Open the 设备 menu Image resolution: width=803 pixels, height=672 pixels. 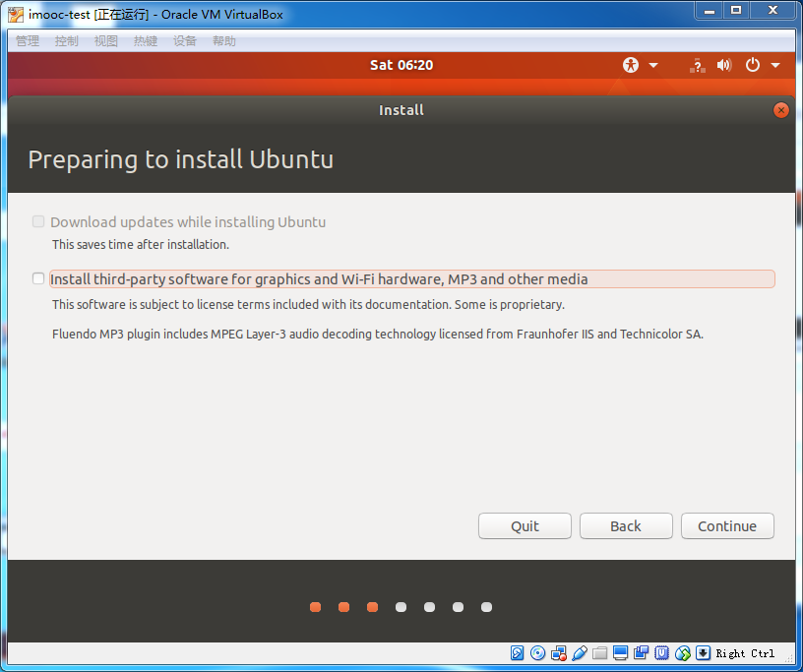coord(185,41)
